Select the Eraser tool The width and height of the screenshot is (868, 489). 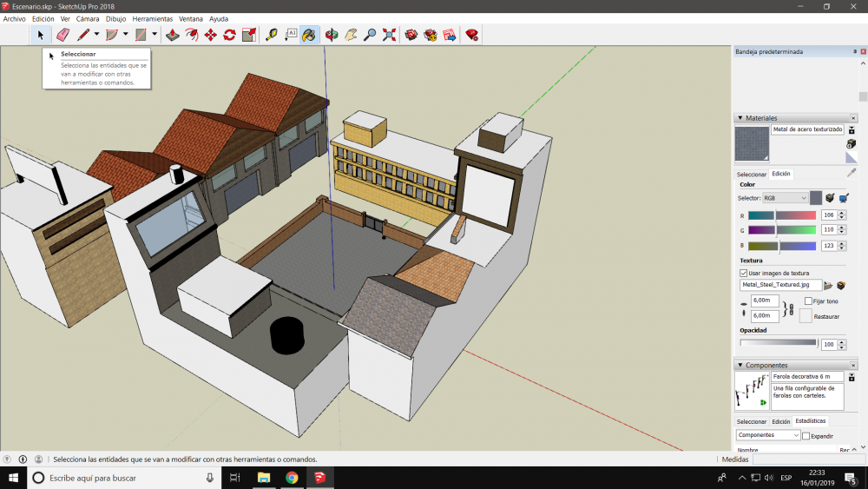point(62,35)
